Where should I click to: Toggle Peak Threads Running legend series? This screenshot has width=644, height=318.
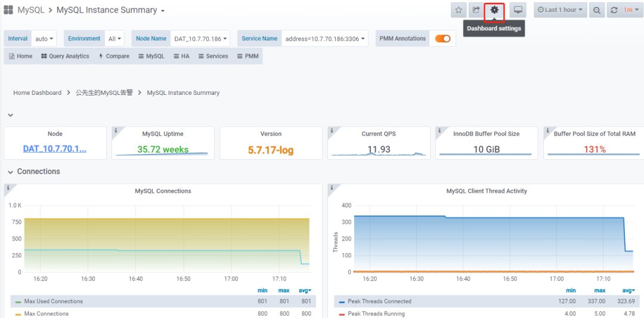click(x=376, y=313)
